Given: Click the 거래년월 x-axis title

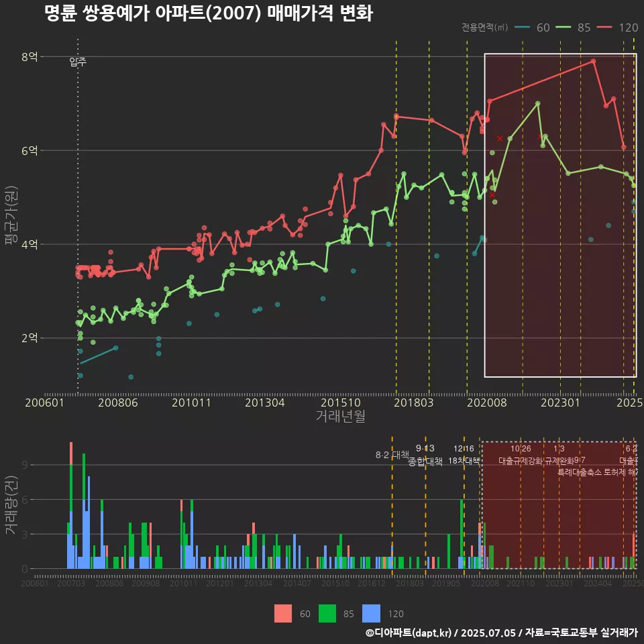Looking at the screenshot, I should (341, 416).
